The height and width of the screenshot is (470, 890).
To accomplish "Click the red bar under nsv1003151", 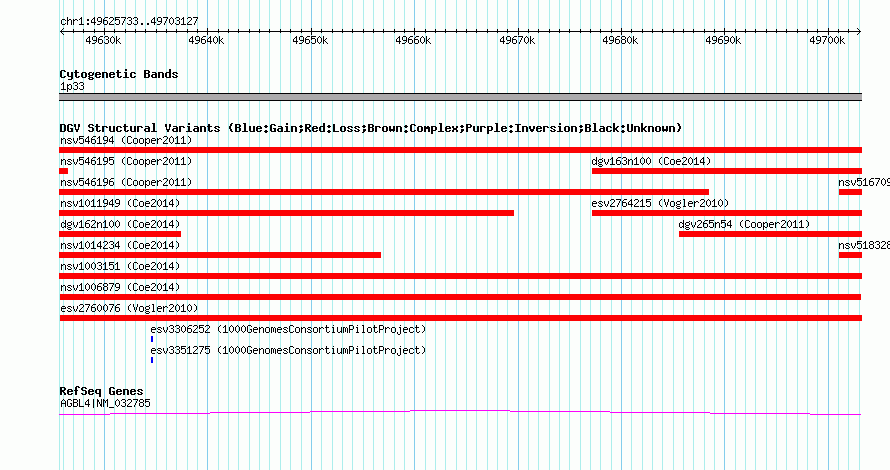I will 460,276.
